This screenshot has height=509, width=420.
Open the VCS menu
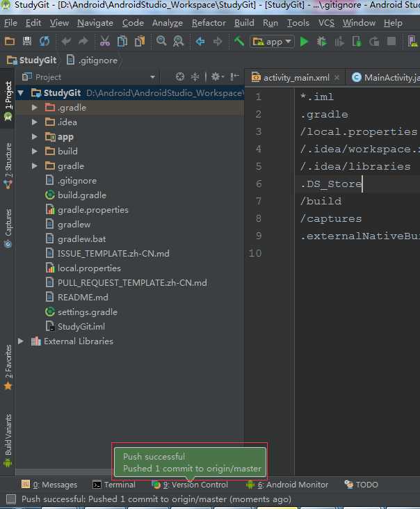point(326,23)
